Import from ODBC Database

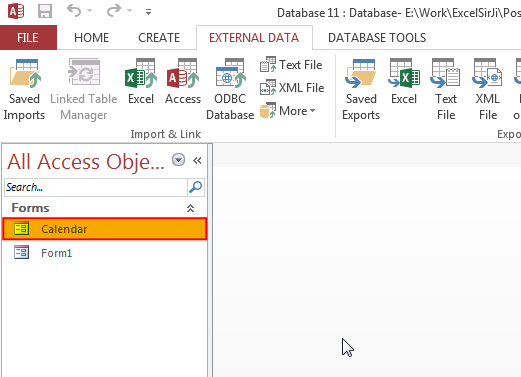230,89
